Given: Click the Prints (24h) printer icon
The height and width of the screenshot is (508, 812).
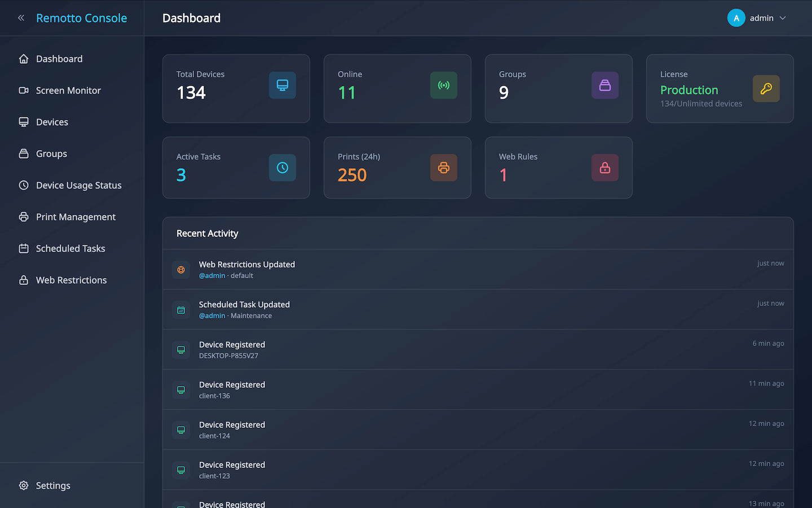Looking at the screenshot, I should pos(444,168).
